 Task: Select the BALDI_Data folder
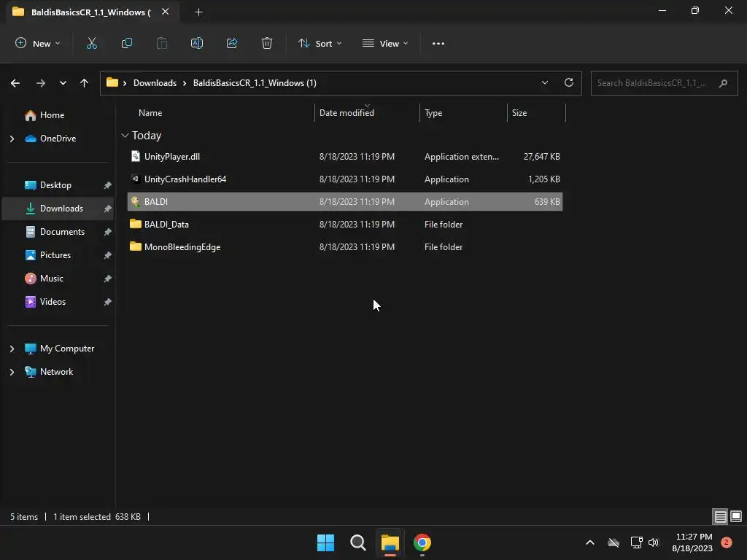click(345, 225)
